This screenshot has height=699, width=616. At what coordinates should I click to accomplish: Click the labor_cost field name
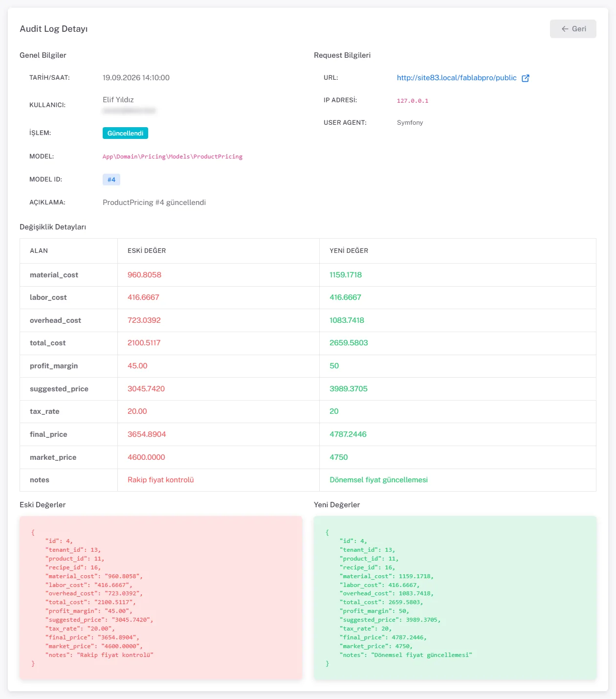pos(48,297)
